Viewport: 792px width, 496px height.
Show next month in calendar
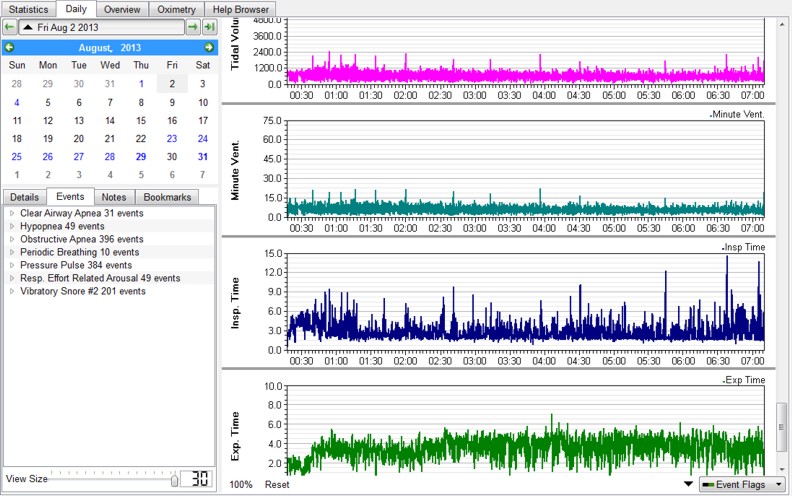[209, 47]
